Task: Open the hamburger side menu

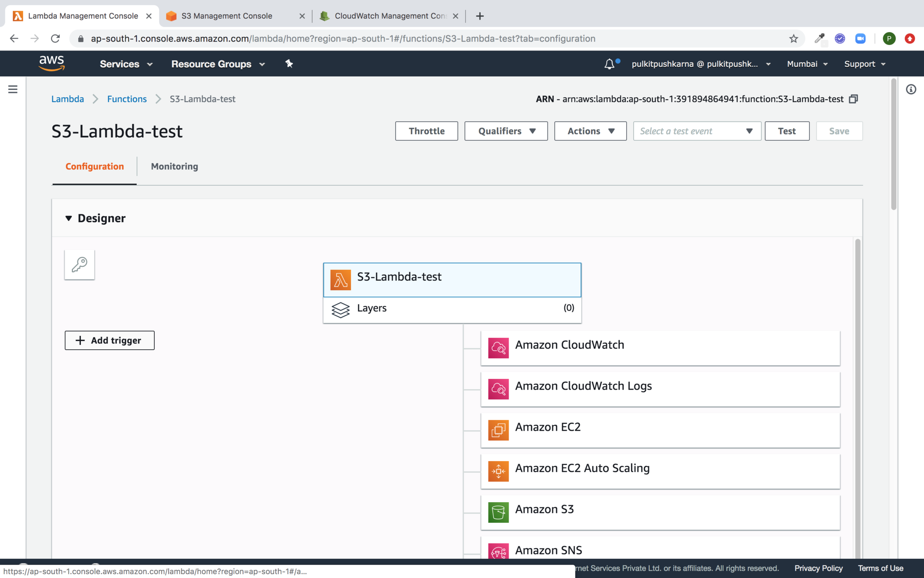Action: click(x=13, y=89)
